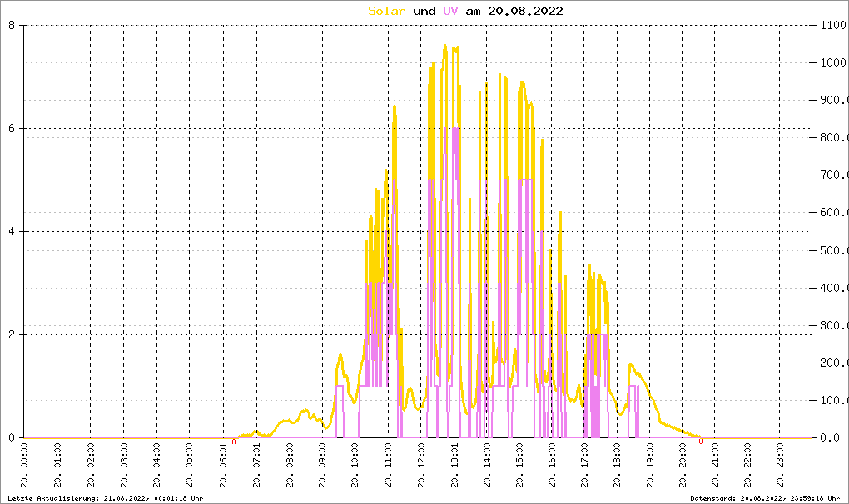Click the red 'A' sunrise marker
849x504 pixels.
click(x=234, y=442)
